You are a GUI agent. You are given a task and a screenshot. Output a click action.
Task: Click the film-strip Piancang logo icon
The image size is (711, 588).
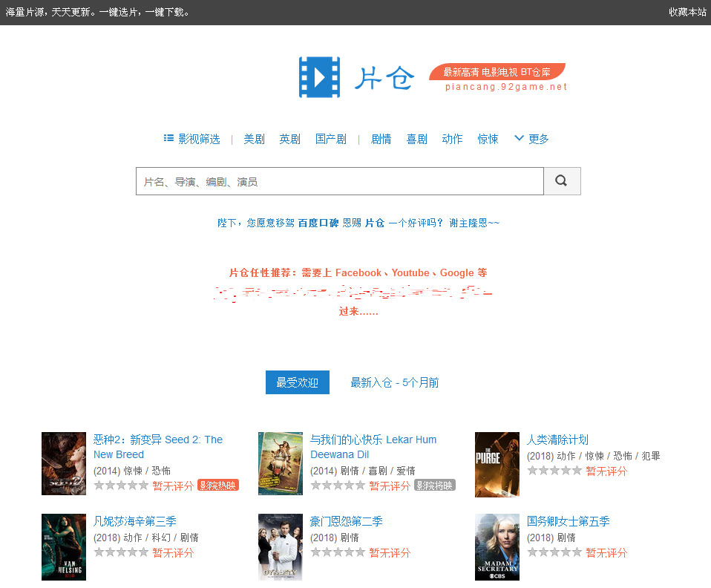pos(319,77)
